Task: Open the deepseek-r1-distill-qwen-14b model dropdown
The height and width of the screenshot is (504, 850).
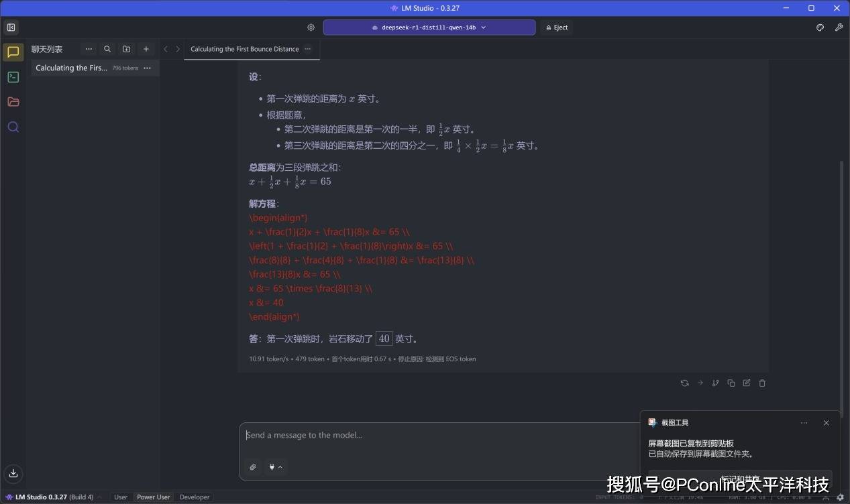Action: pos(429,27)
